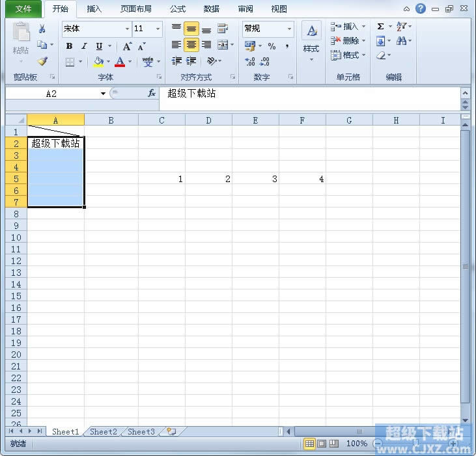The height and width of the screenshot is (456, 476).
Task: Toggle middle vertical alignment
Action: pyautogui.click(x=191, y=29)
